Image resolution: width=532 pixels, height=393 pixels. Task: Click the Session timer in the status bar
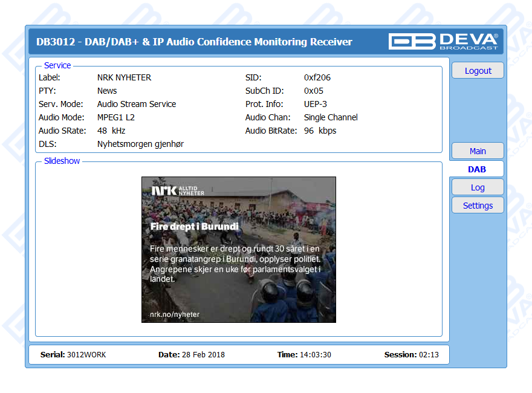pyautogui.click(x=429, y=355)
